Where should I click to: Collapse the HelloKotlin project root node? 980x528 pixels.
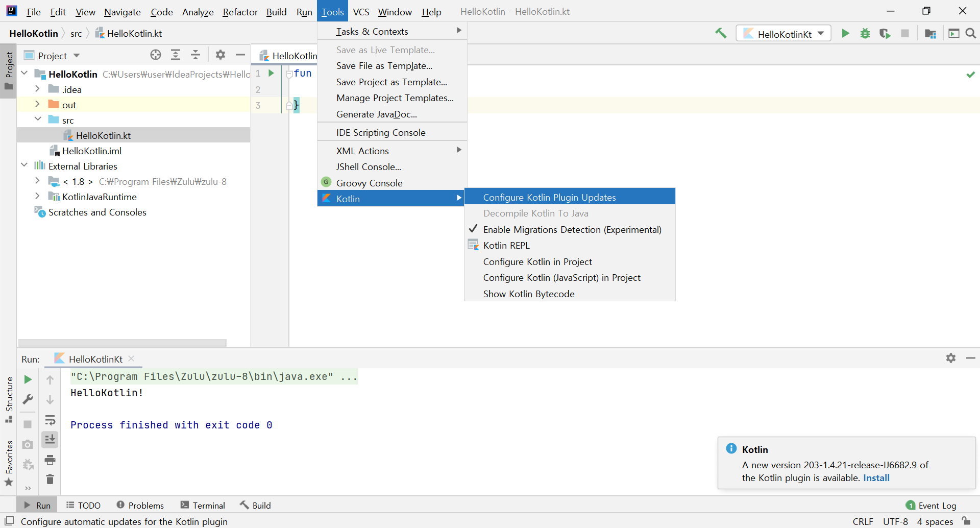pos(24,74)
